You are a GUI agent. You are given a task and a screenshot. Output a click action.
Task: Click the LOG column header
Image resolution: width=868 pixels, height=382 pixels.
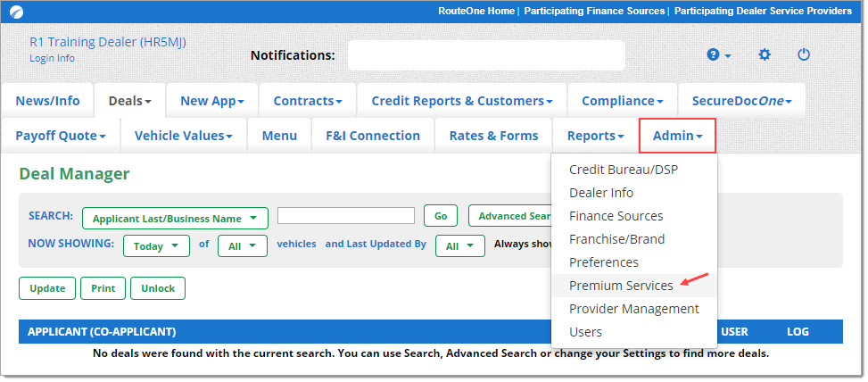(x=798, y=332)
